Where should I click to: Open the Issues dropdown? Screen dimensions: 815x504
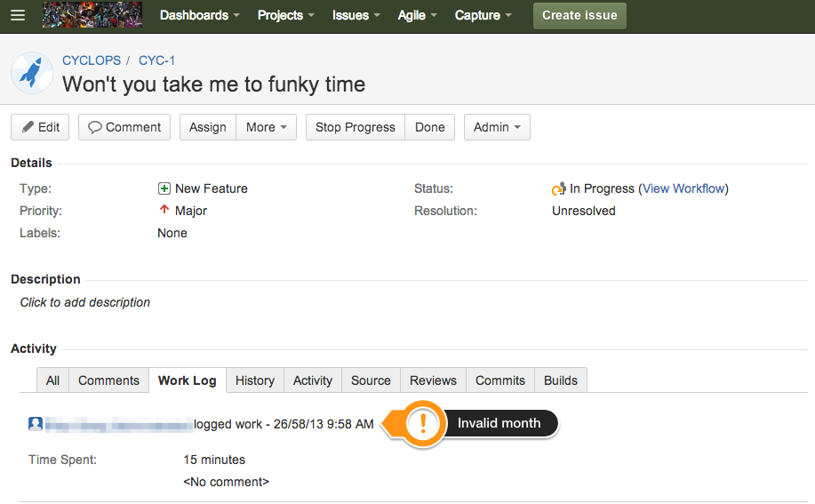[356, 15]
